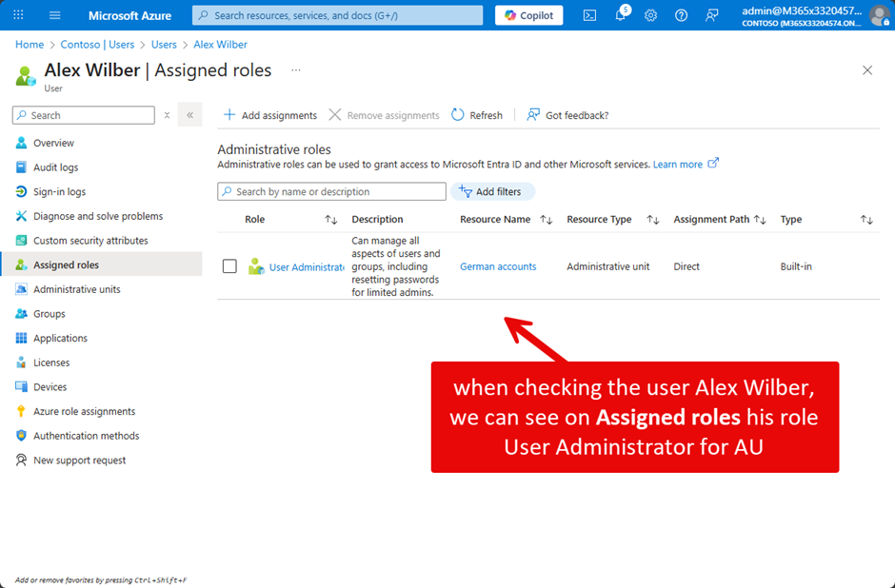Click Remove assignments

384,115
